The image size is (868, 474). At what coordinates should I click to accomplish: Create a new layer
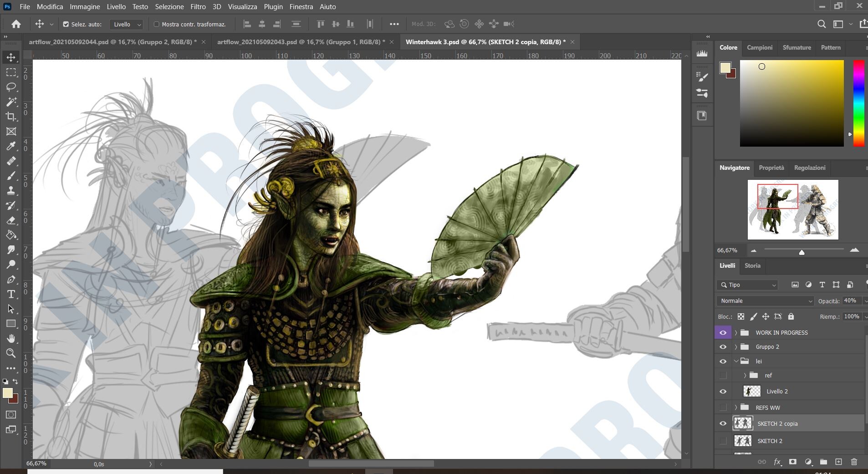(x=838, y=462)
